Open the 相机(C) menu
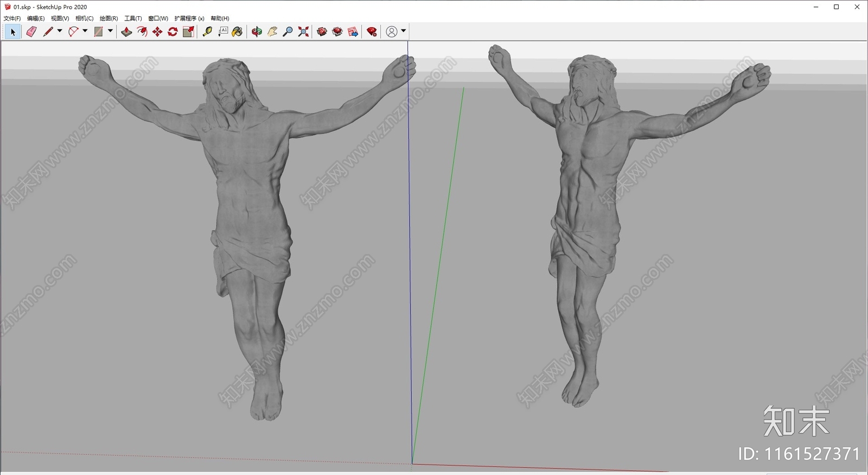The width and height of the screenshot is (868, 475). 84,18
